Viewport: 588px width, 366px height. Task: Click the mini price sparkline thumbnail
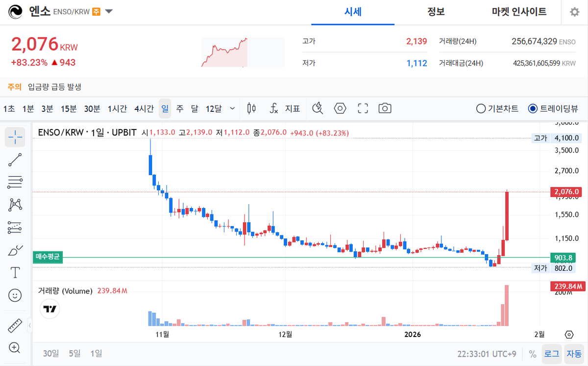click(243, 52)
